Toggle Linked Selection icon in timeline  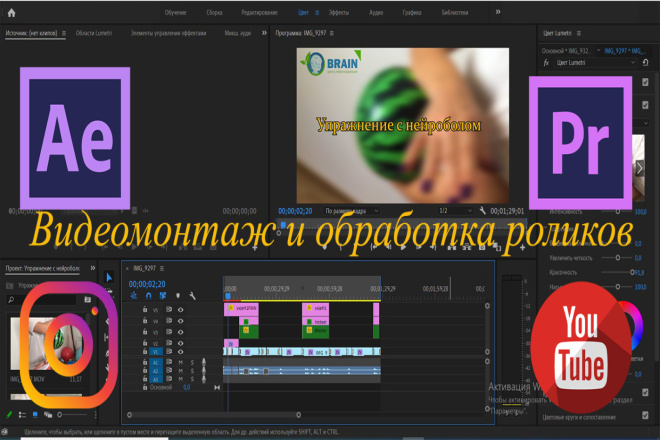pos(163,296)
